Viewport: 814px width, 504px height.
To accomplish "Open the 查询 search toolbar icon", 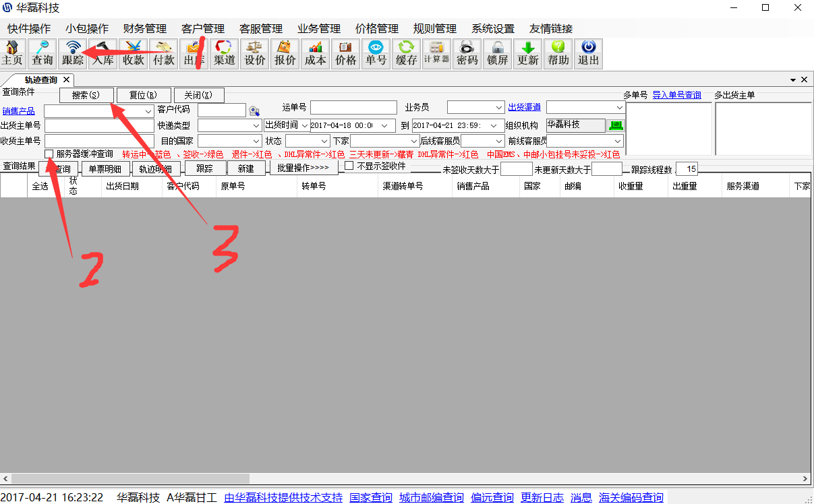I will point(42,53).
